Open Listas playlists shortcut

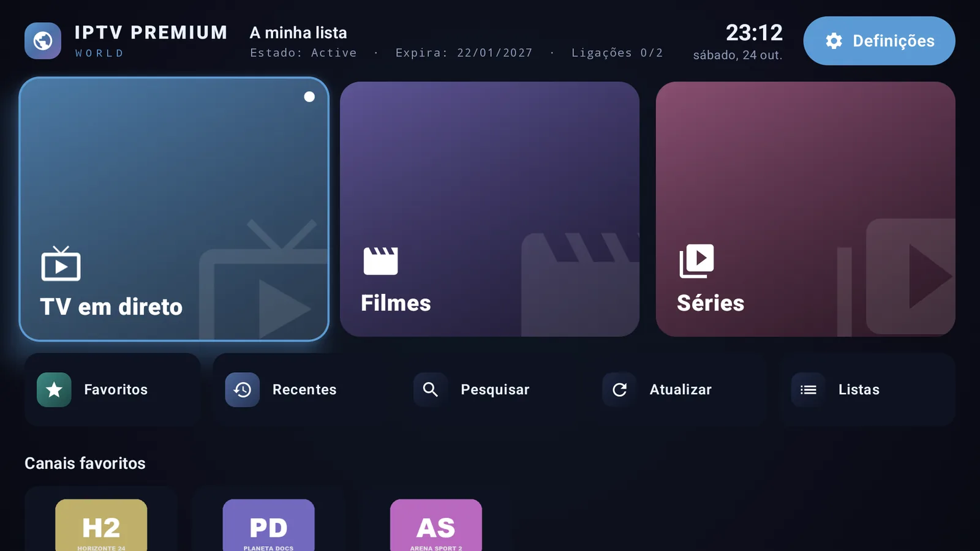click(867, 390)
